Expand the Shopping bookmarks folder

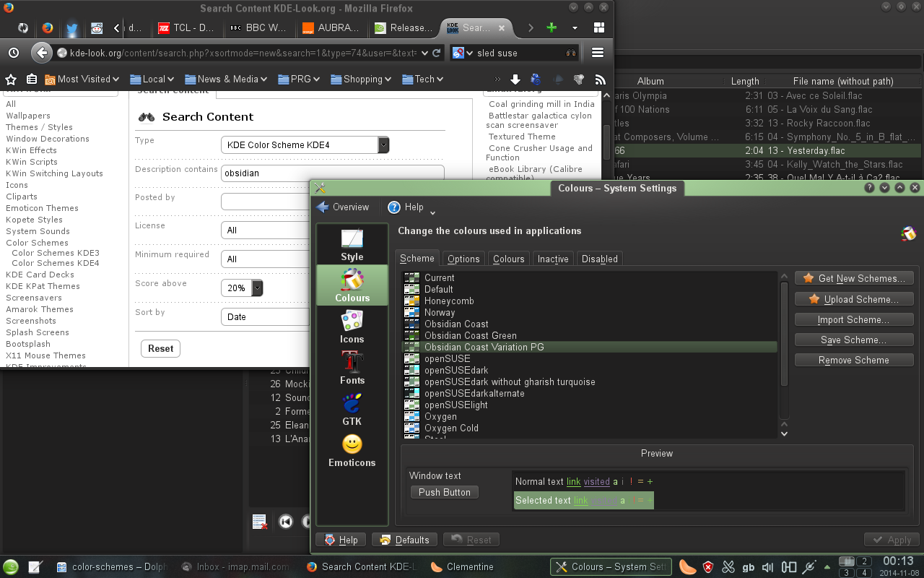pos(360,79)
